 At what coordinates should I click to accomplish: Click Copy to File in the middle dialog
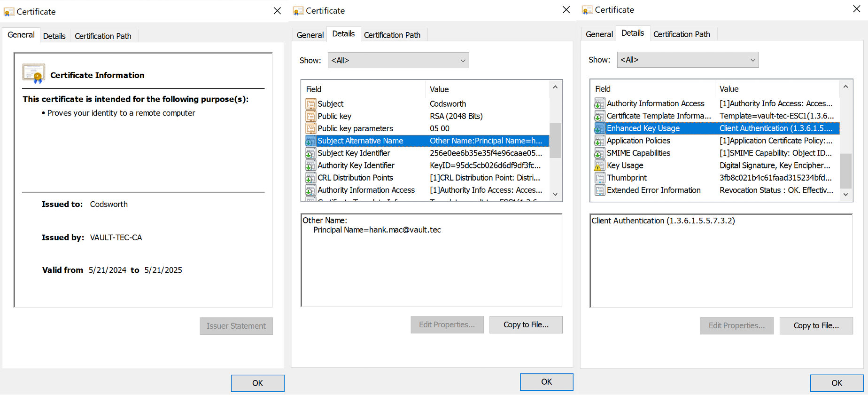(x=526, y=324)
